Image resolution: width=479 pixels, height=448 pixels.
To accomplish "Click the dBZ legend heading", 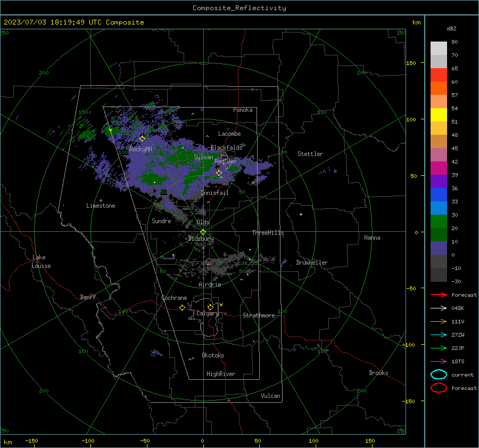I will click(451, 28).
